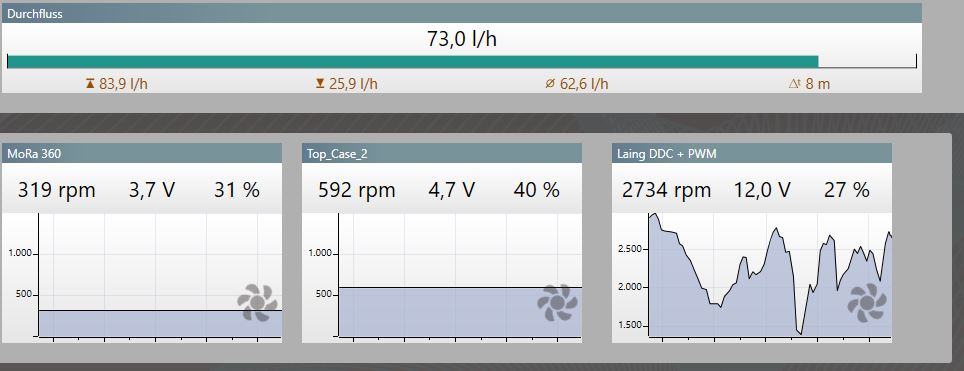Image resolution: width=964 pixels, height=371 pixels.
Task: Click the pump fan icon in Laing DDC chart
Action: [867, 303]
